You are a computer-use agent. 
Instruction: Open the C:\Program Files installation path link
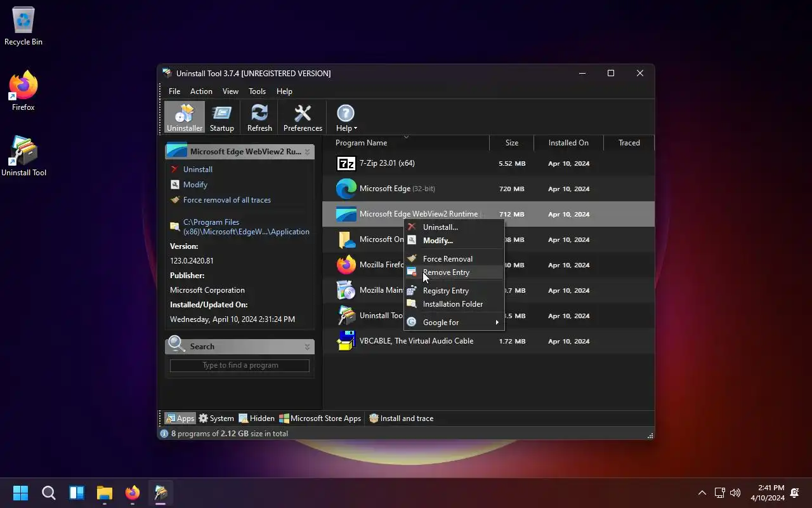[x=246, y=227]
